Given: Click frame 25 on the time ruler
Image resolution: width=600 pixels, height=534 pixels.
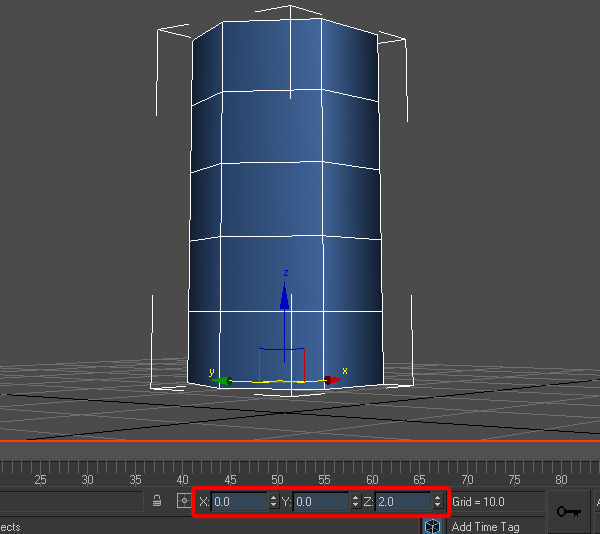Looking at the screenshot, I should tap(40, 479).
